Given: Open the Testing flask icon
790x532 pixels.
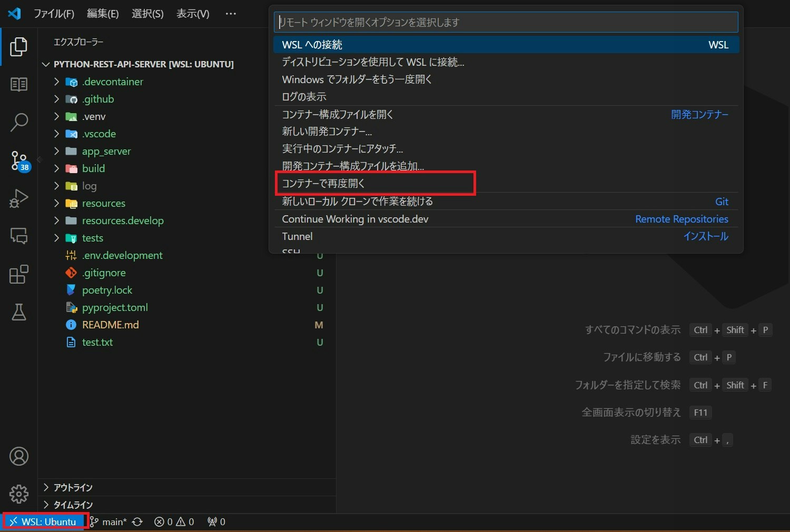Looking at the screenshot, I should pos(18,312).
